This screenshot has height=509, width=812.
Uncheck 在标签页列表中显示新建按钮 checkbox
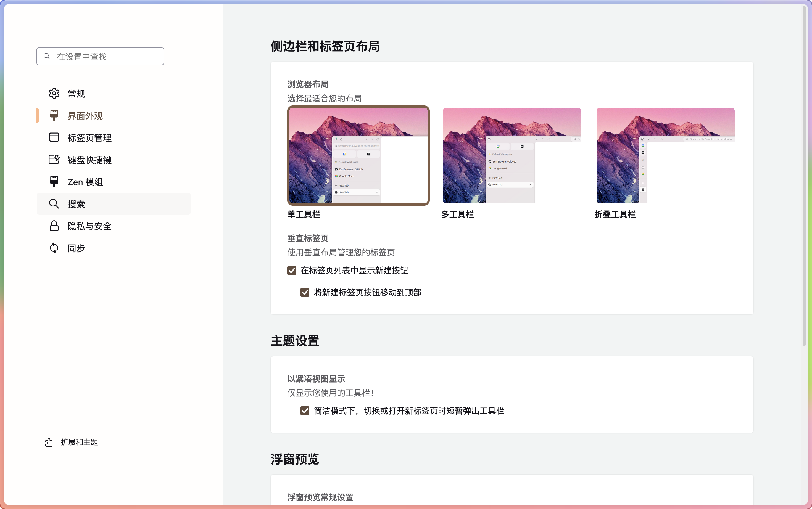[291, 271]
